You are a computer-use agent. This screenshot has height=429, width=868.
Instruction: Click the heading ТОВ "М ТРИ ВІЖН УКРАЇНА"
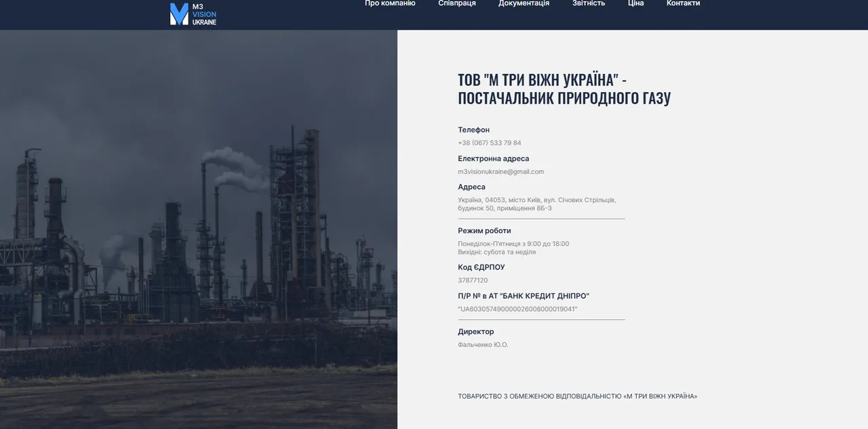pyautogui.click(x=564, y=89)
